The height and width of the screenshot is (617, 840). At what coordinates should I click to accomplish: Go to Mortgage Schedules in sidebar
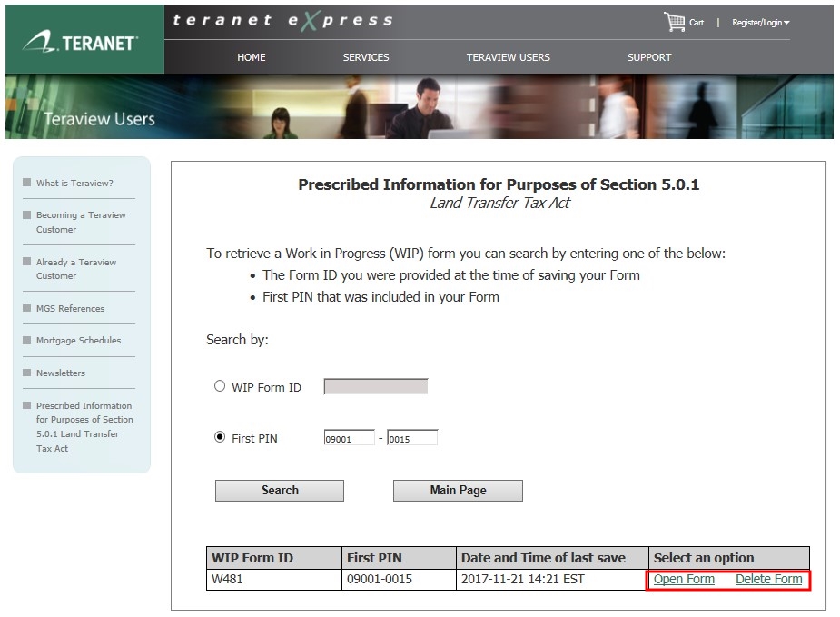click(78, 341)
